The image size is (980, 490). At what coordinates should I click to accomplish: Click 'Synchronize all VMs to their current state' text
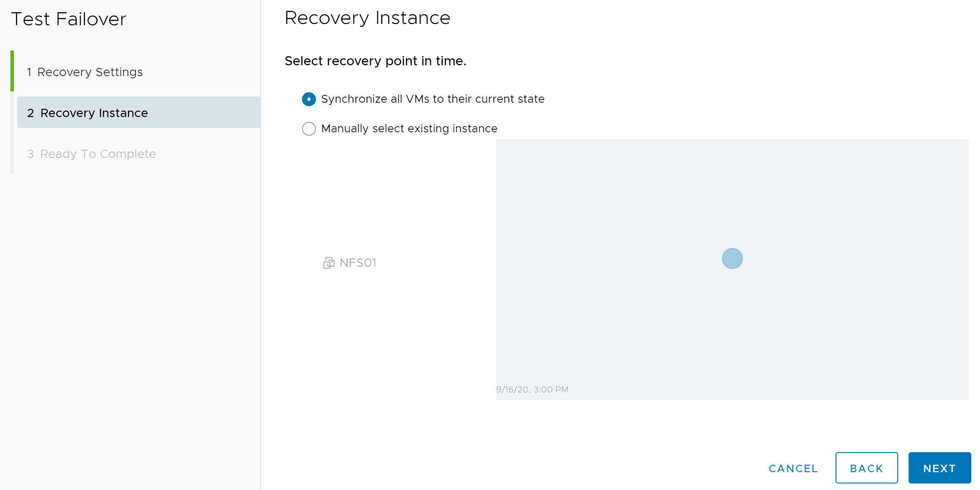click(433, 99)
